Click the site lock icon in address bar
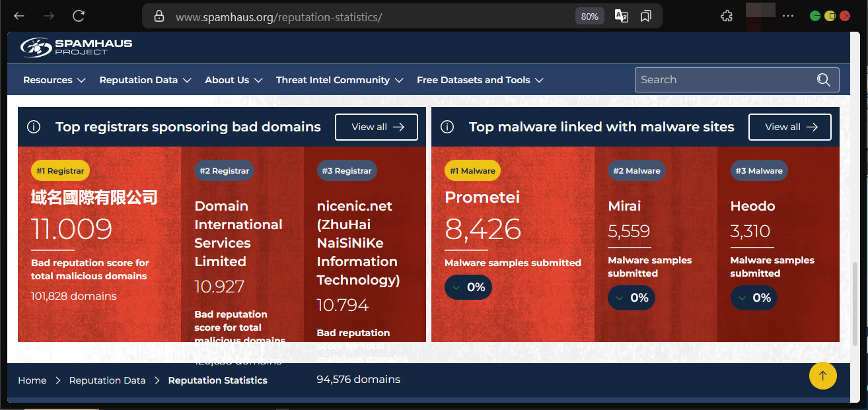 click(x=159, y=17)
